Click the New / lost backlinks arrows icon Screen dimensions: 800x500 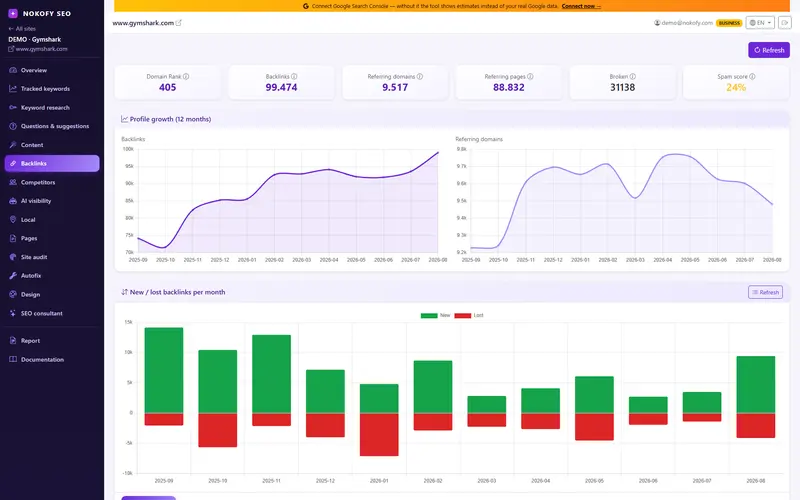[124, 292]
